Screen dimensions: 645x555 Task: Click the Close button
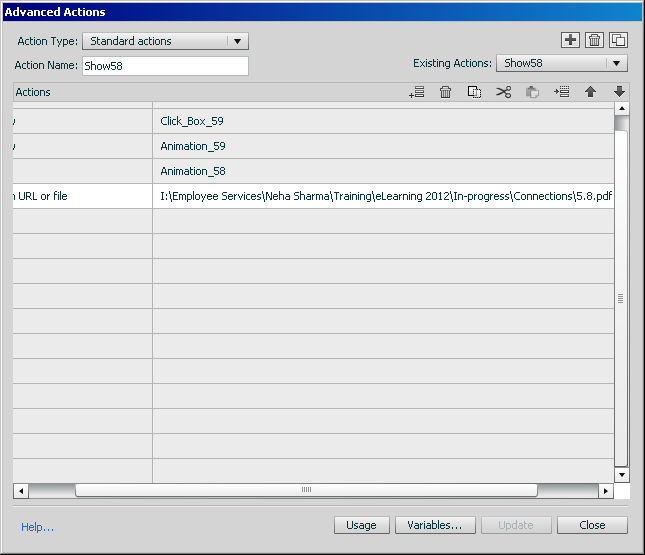(x=592, y=525)
